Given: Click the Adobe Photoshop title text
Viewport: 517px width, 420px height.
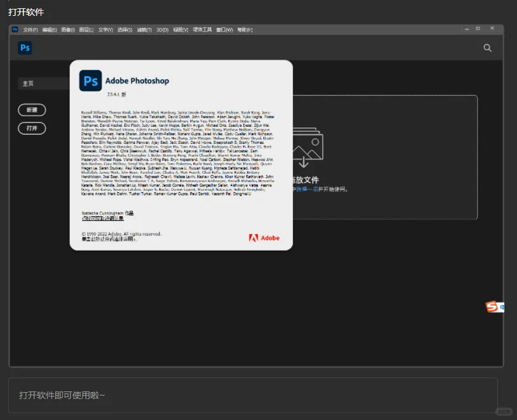Looking at the screenshot, I should pyautogui.click(x=137, y=81).
